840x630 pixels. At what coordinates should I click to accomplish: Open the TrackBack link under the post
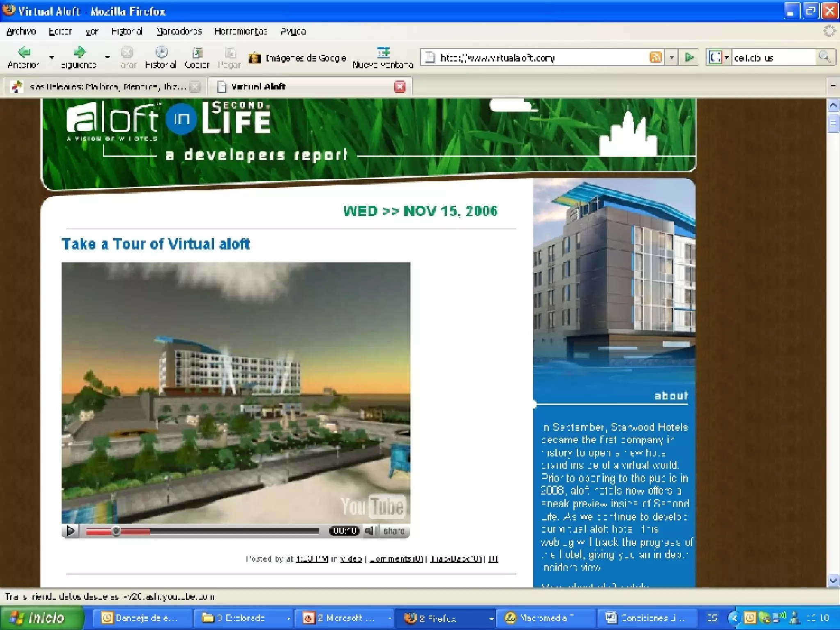pyautogui.click(x=456, y=559)
